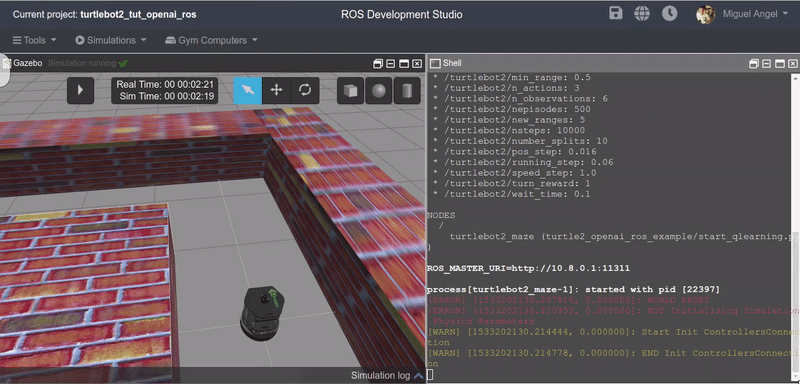Click the /turtlebot2/nepisodes: 500 line
800x384 pixels.
[x=512, y=109]
